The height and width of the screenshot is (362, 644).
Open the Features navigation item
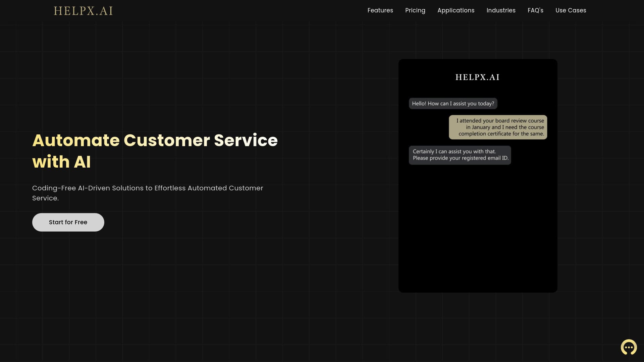tap(380, 10)
